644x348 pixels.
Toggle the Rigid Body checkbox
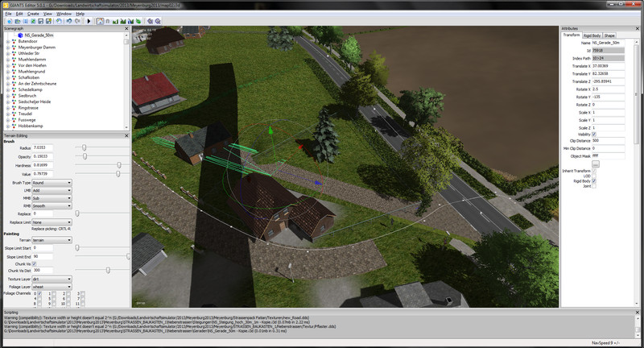[x=594, y=180]
